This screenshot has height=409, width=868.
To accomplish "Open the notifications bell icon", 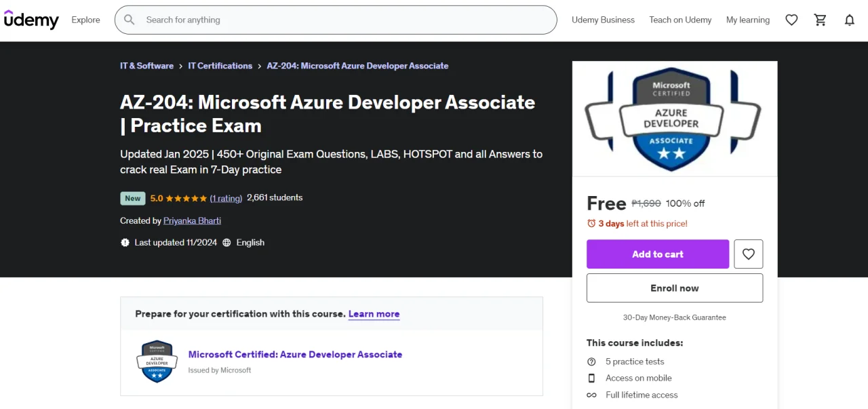I will tap(850, 20).
